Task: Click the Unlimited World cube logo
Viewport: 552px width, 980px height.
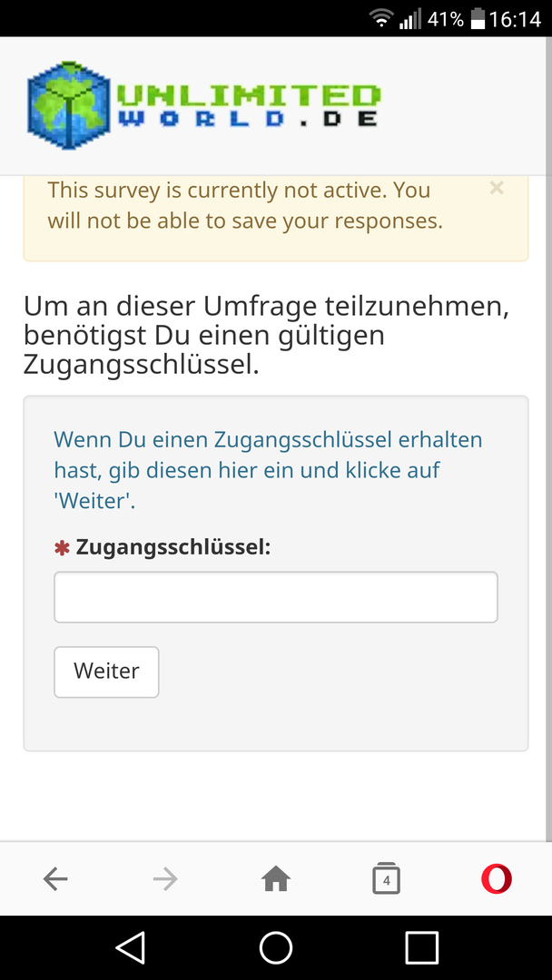Action: click(69, 105)
